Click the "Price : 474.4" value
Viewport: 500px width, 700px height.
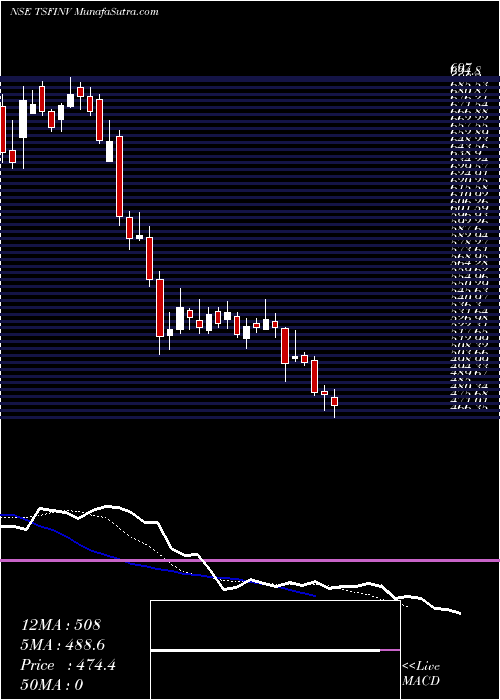(x=68, y=665)
